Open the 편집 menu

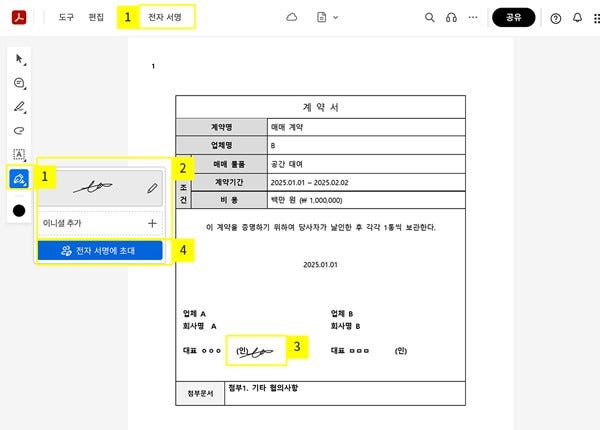(x=96, y=17)
